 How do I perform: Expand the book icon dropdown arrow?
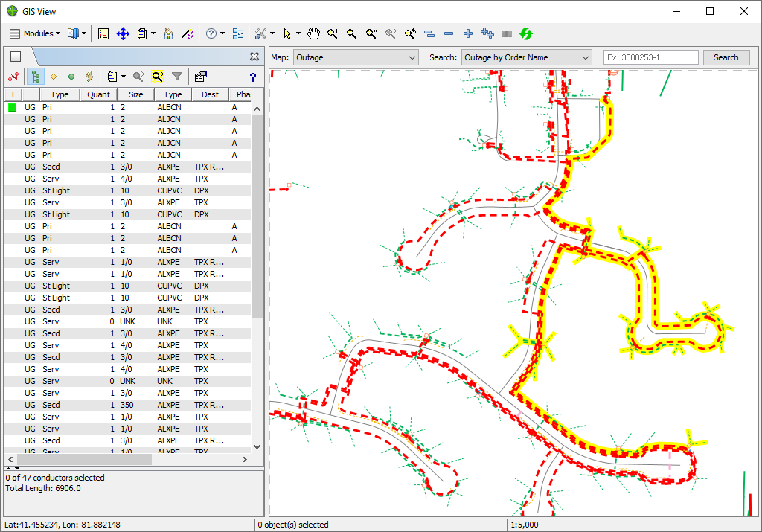(84, 33)
